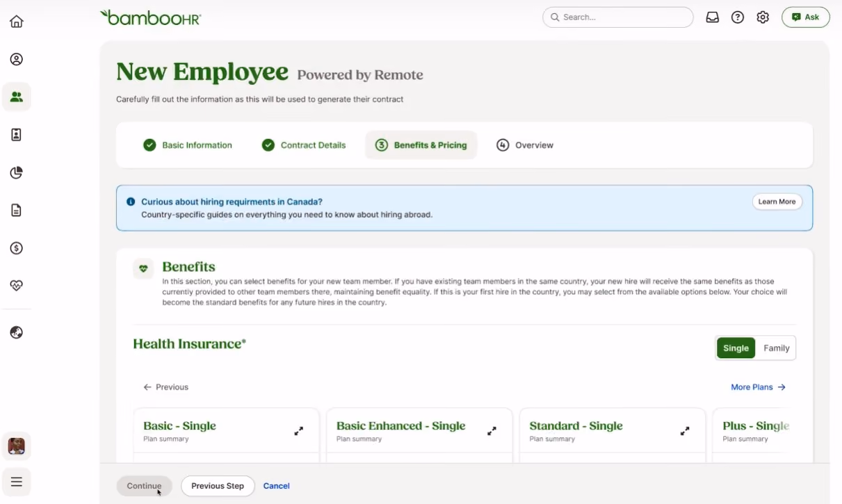Go to the Overview step
The image size is (842, 504).
[x=525, y=145]
